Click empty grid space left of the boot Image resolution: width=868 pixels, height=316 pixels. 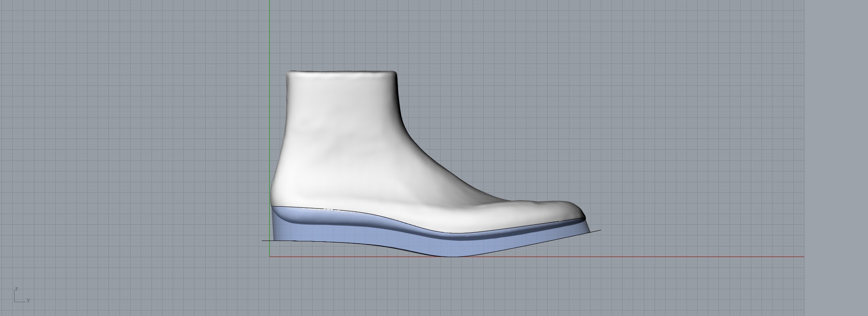click(x=138, y=158)
